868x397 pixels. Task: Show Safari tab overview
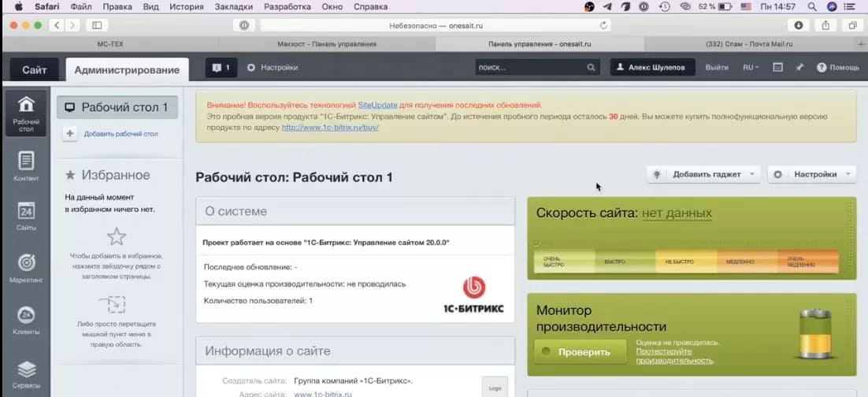tap(852, 25)
